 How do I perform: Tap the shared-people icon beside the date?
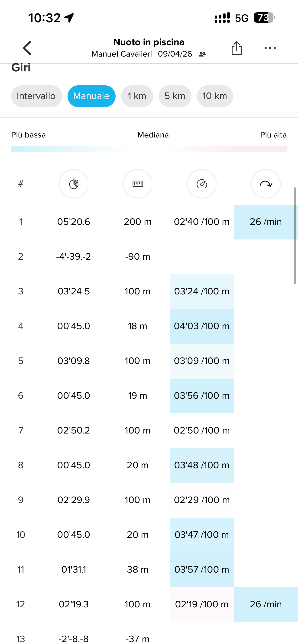(x=202, y=54)
